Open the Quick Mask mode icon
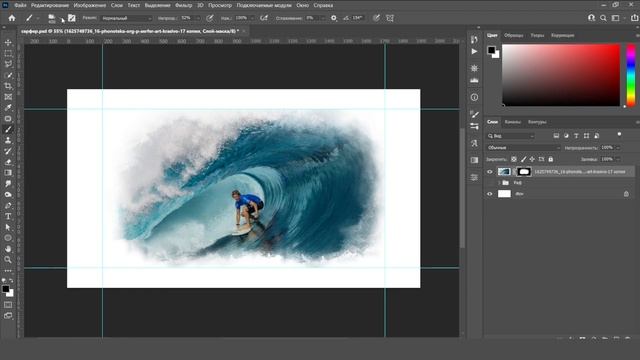This screenshot has height=360, width=640. pos(8,305)
